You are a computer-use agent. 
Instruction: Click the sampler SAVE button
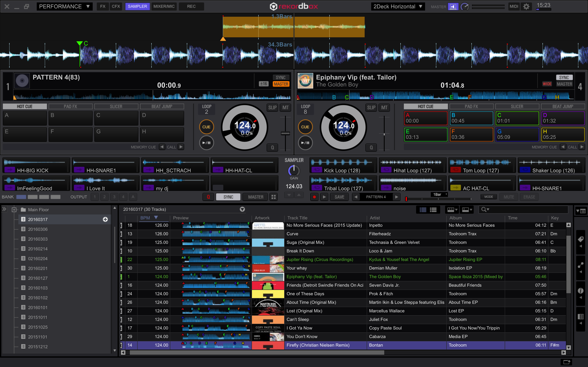click(339, 197)
